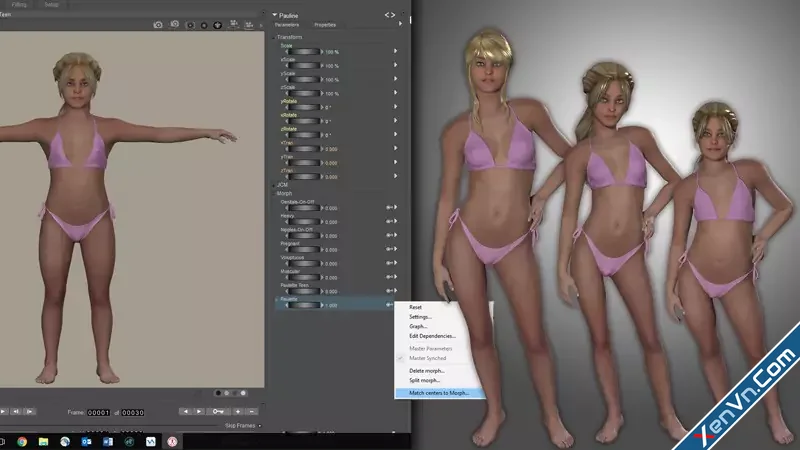Nudge the zTran dial with its right arrow

point(321,177)
